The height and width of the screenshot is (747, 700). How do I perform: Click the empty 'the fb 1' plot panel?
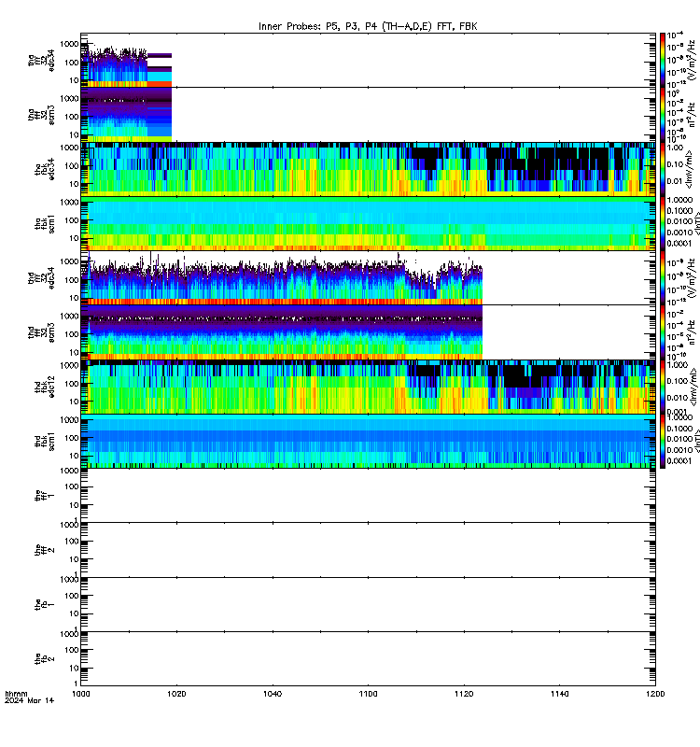(368, 604)
